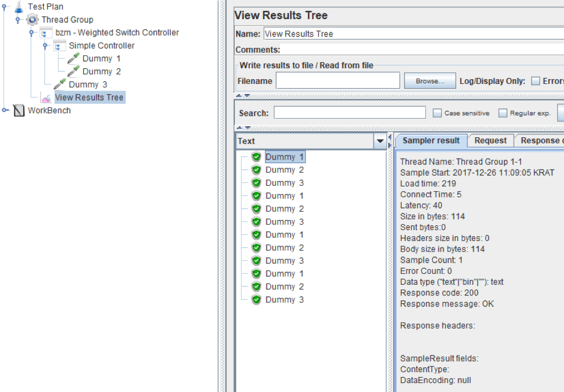
Task: Click the Simple Controller icon
Action: coord(59,46)
